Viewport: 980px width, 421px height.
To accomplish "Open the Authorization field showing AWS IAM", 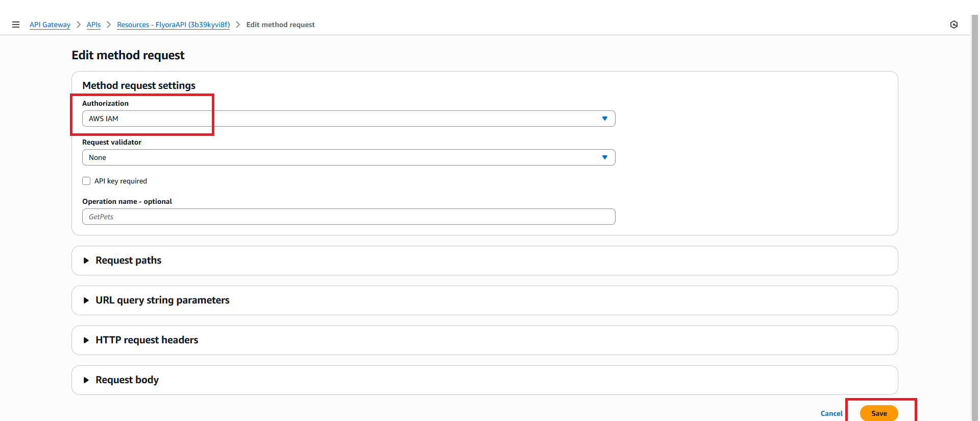I will pos(337,119).
